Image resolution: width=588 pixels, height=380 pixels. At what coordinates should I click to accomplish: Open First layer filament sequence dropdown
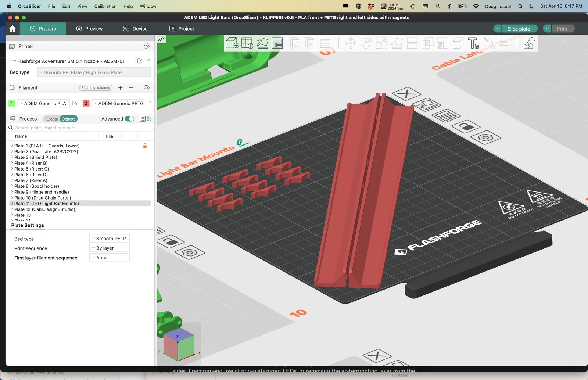tap(110, 258)
